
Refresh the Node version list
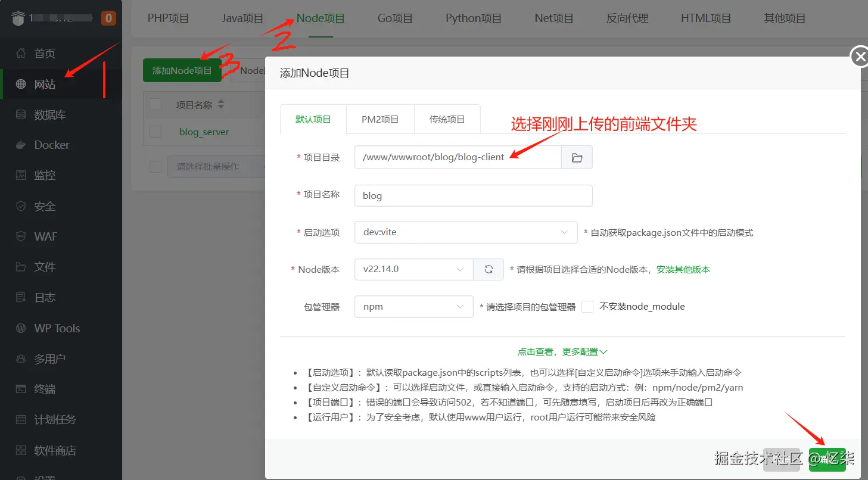coord(489,269)
